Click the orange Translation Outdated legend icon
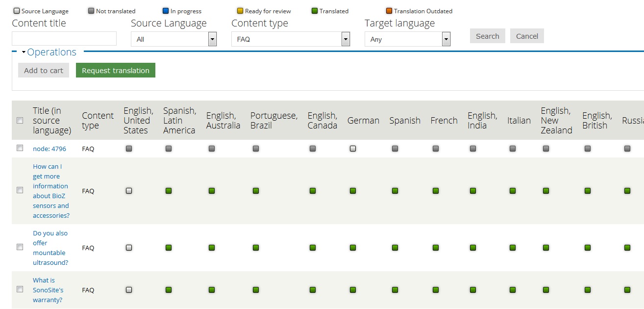Image resolution: width=644 pixels, height=309 pixels. (x=389, y=10)
